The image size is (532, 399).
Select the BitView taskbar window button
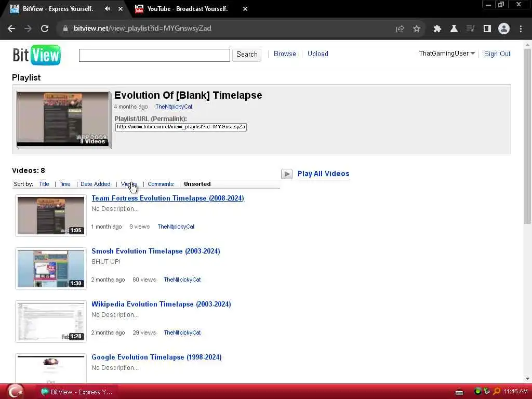(x=77, y=392)
